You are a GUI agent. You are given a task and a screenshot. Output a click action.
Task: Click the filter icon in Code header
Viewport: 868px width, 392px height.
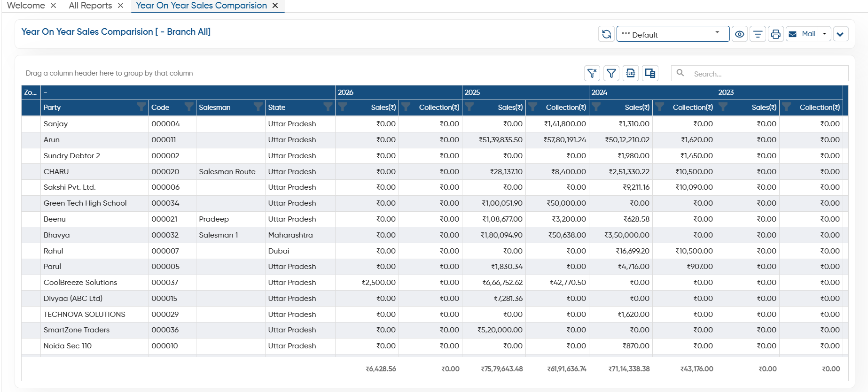coord(189,107)
